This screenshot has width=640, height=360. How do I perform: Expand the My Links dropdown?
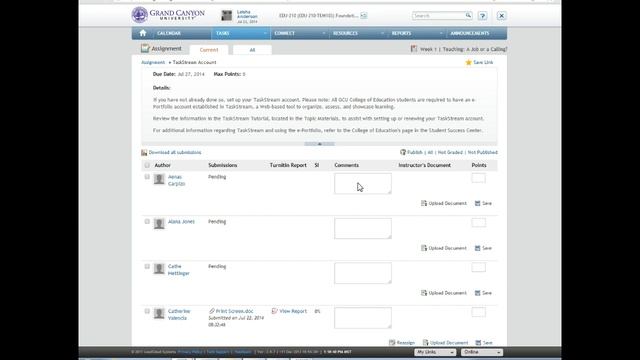click(435, 352)
